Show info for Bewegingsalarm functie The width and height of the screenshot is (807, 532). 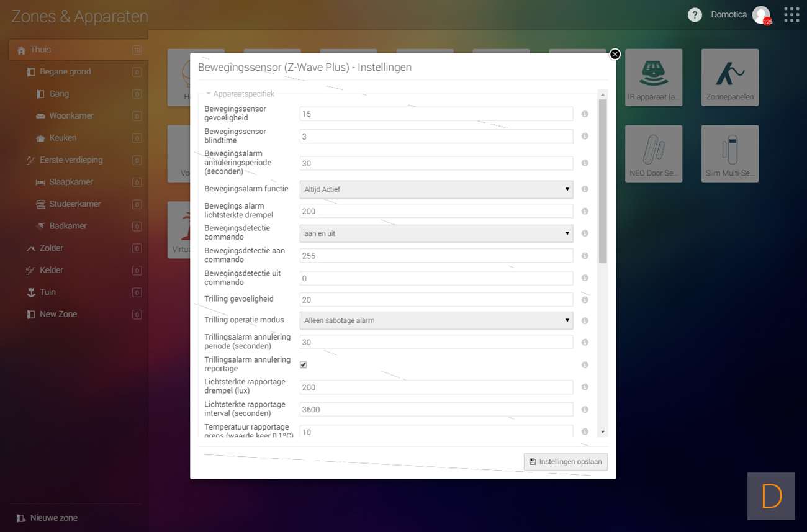[584, 189]
